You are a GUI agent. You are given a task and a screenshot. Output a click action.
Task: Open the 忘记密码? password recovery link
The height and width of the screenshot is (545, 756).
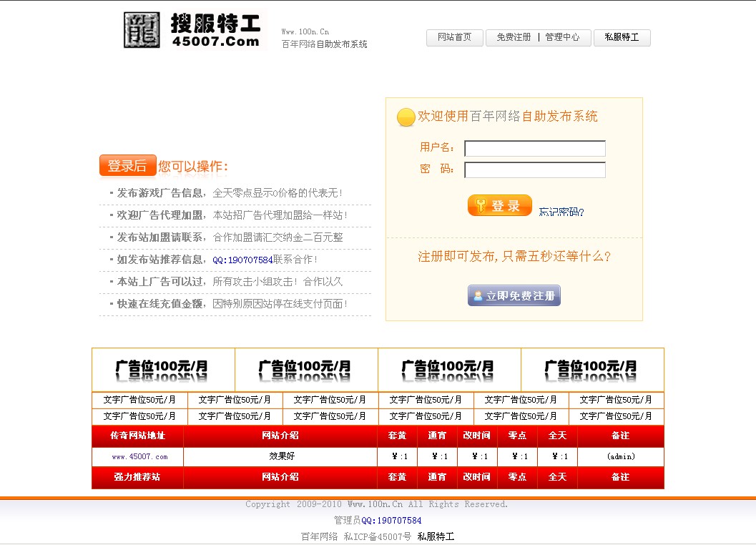pyautogui.click(x=562, y=210)
